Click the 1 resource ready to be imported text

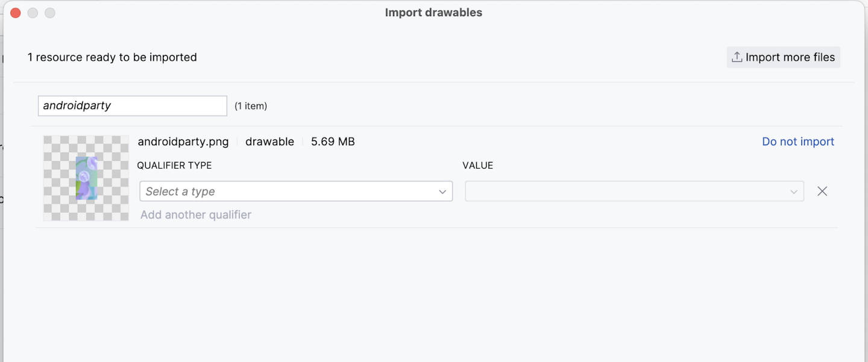pos(112,57)
